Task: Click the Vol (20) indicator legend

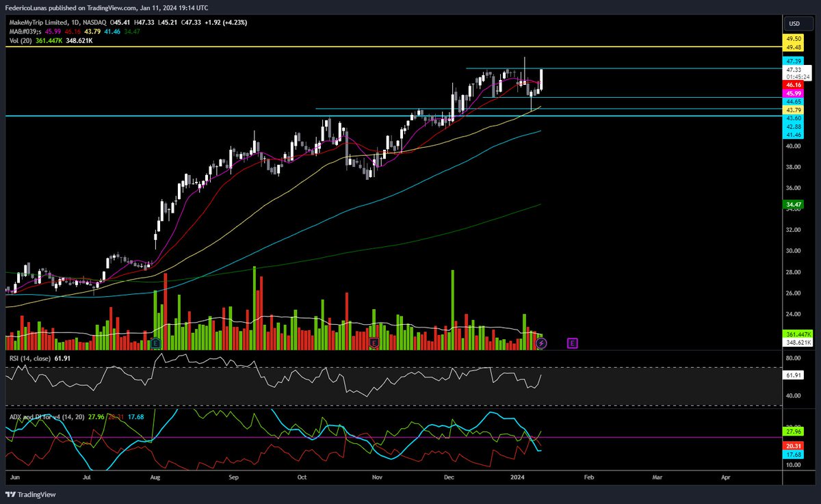Action: 19,41
